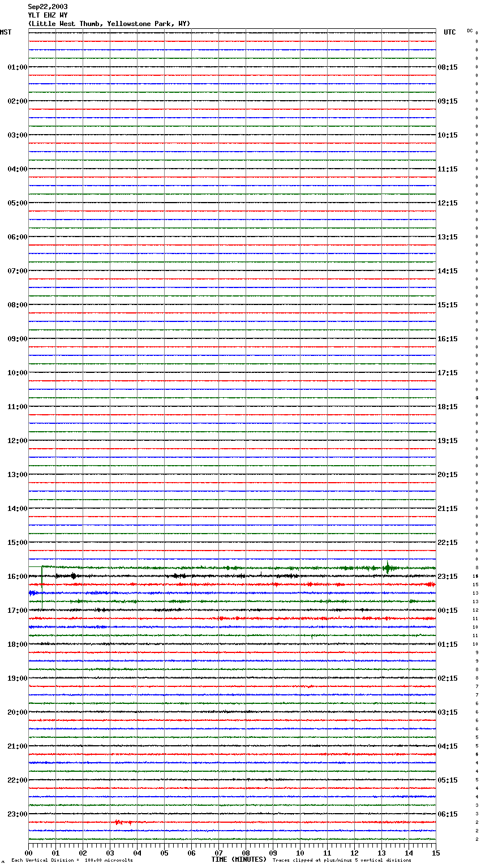Click the 17:15 UTC time label
This screenshot has height=868, width=481.
(x=448, y=373)
